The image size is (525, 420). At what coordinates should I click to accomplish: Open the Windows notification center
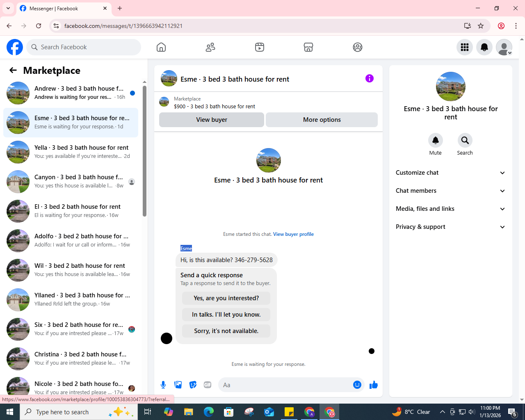click(x=512, y=412)
